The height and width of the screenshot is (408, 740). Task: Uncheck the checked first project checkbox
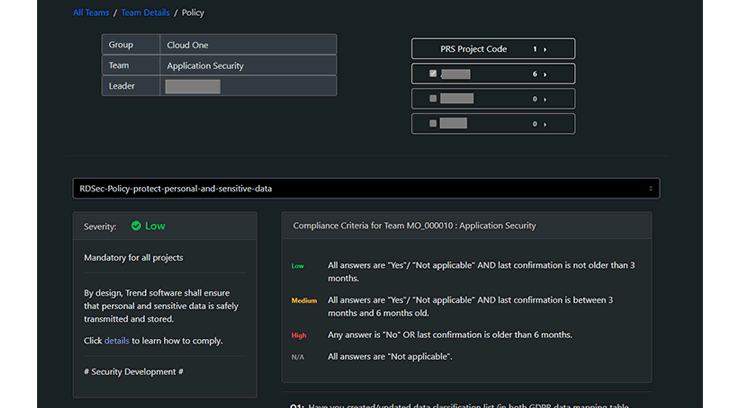click(433, 74)
